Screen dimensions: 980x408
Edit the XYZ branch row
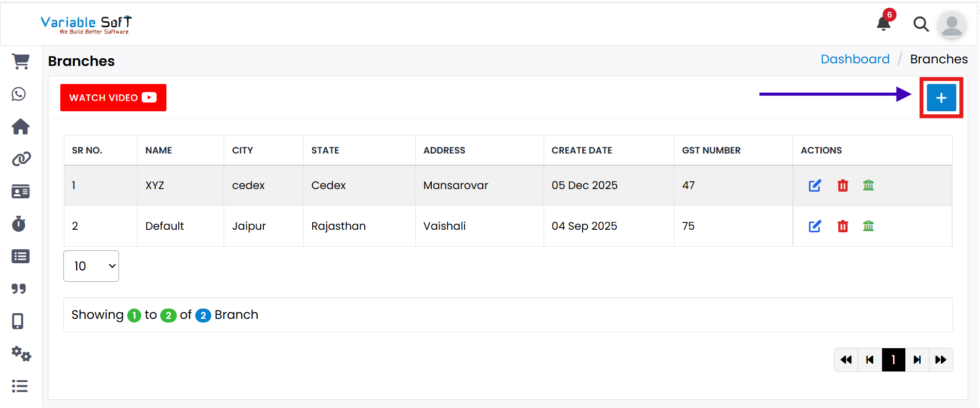(x=815, y=185)
